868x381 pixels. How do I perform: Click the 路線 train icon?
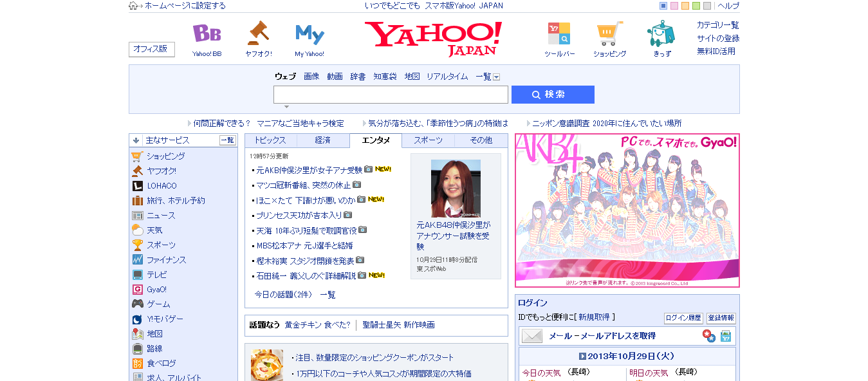click(x=137, y=349)
